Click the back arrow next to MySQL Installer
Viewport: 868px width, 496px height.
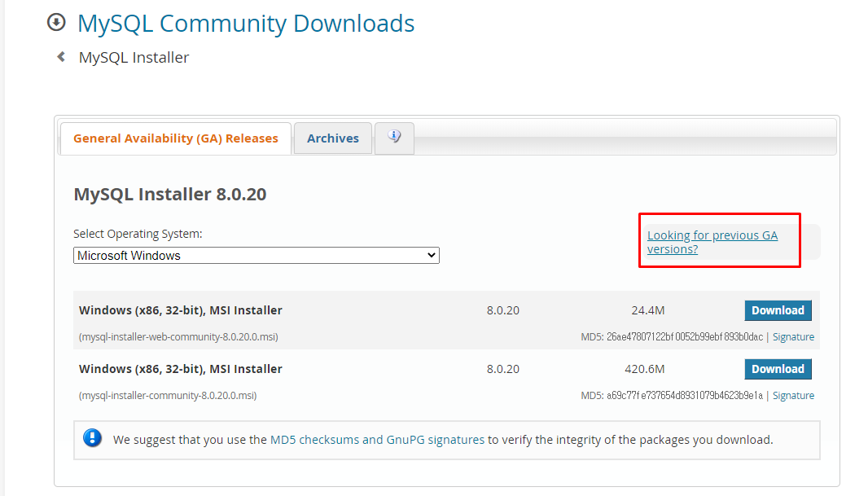(61, 56)
